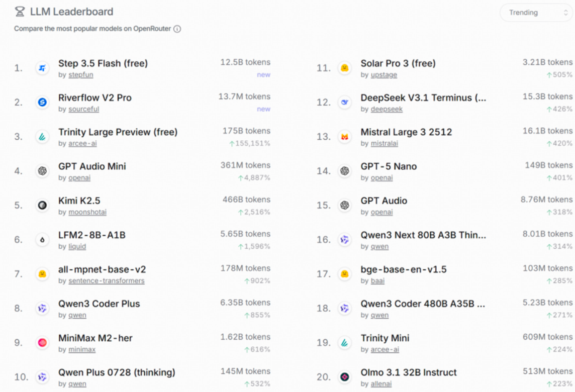Viewport: 575px width, 392px height.
Task: Open the bge-base-en-v1.5 model entry
Action: pos(404,269)
